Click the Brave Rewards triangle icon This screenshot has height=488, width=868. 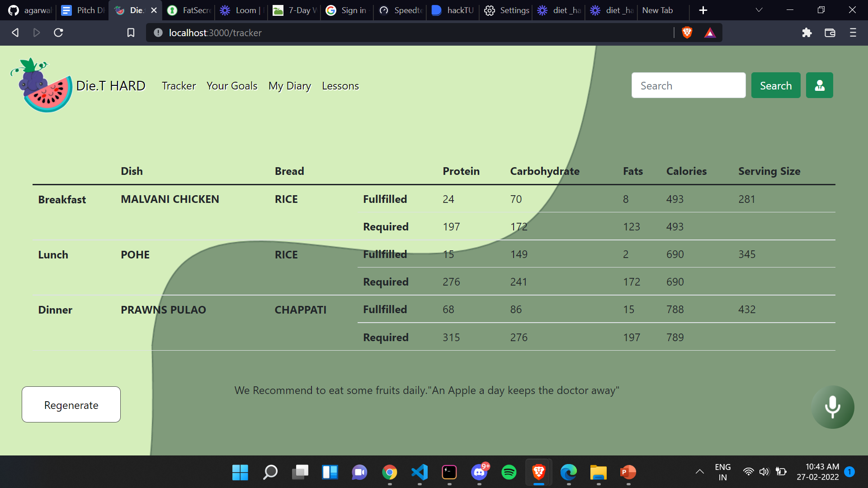[710, 33]
